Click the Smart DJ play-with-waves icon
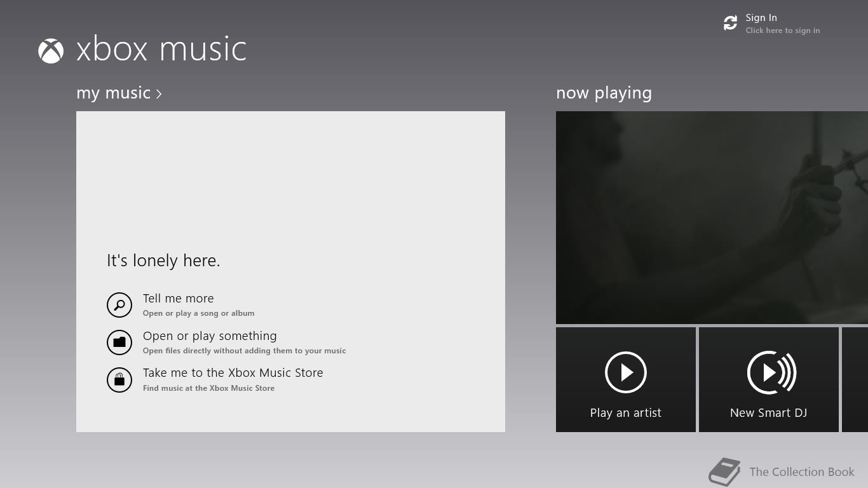The image size is (868, 488). click(771, 372)
